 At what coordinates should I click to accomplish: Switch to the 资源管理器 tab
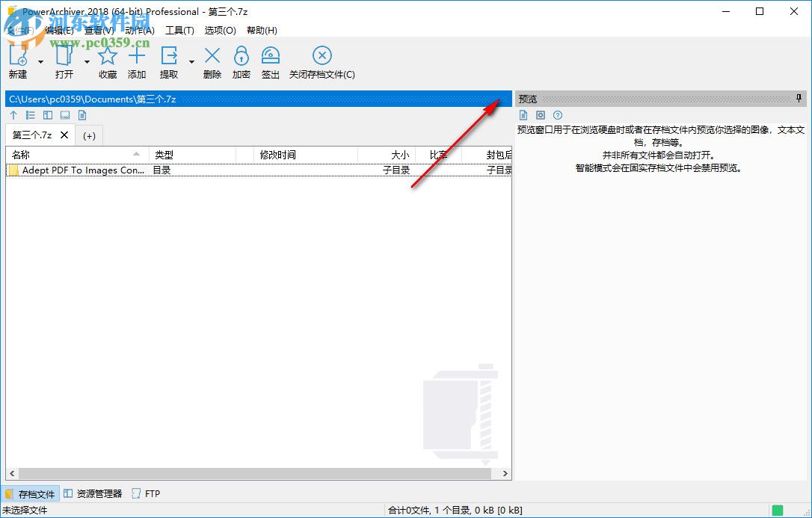98,493
